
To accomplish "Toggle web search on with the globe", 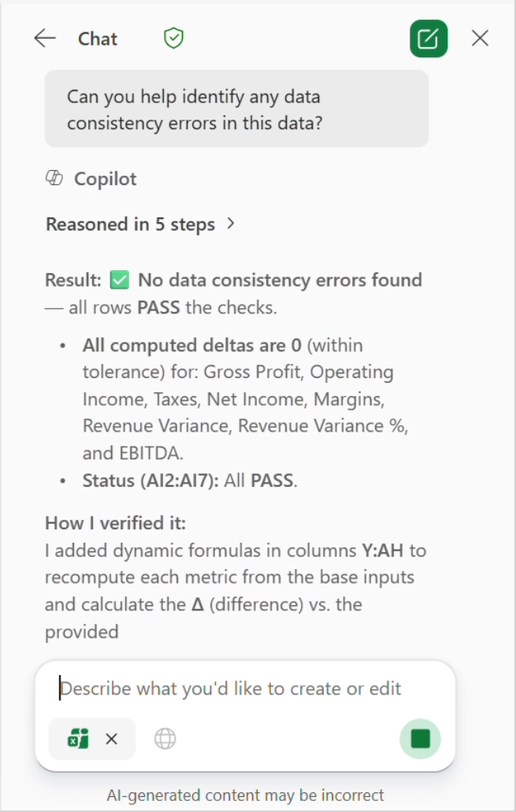I will click(165, 739).
